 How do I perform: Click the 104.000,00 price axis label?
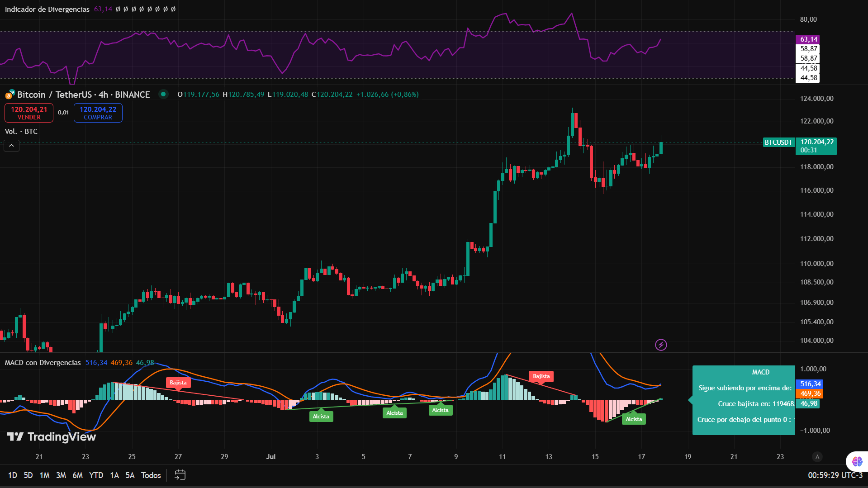point(817,341)
